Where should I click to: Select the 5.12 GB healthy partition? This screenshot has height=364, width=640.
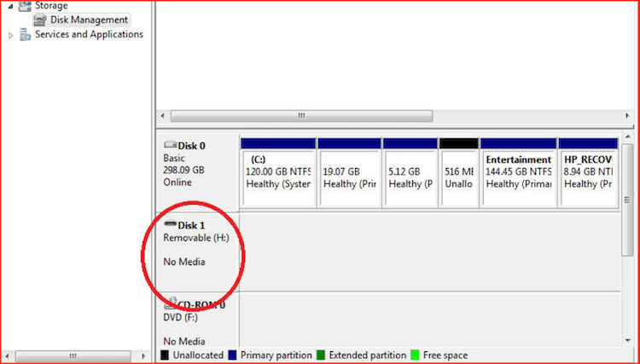pyautogui.click(x=410, y=173)
